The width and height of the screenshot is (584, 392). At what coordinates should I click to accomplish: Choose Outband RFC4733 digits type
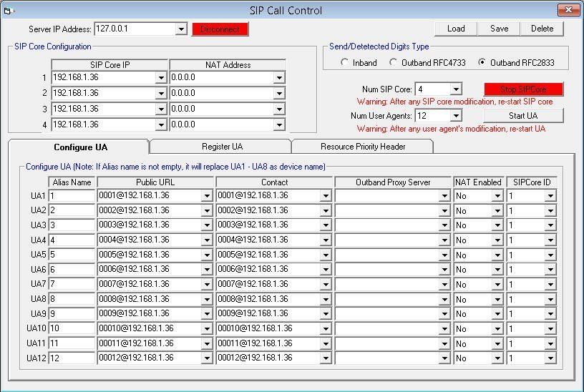point(394,63)
